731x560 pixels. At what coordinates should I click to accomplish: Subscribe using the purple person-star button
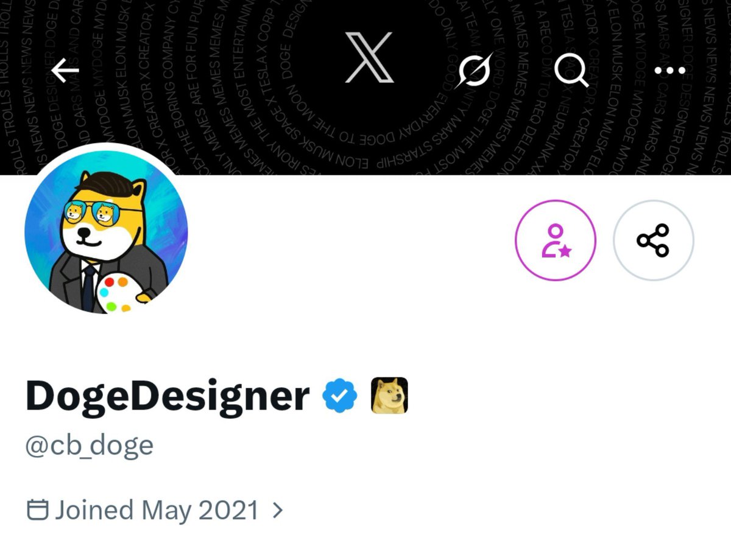pos(556,240)
